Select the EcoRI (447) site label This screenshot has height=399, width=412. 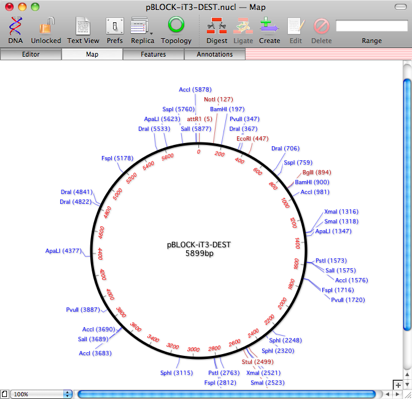(x=252, y=138)
